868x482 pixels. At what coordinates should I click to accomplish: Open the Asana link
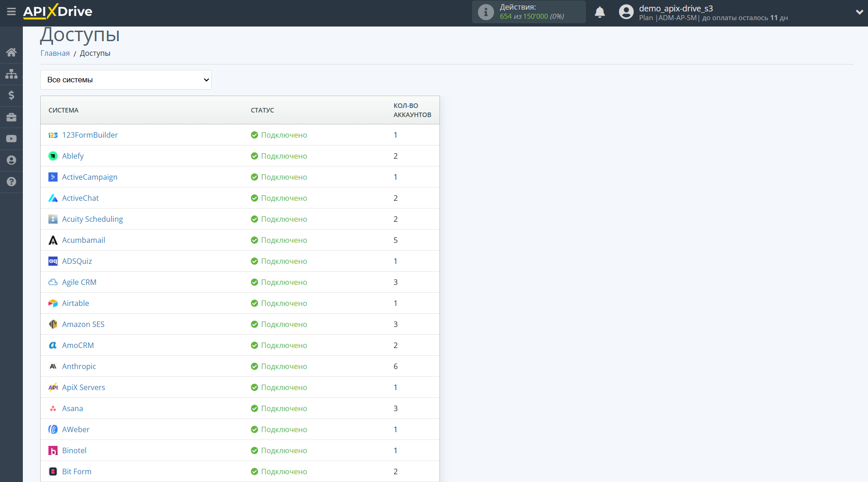coord(73,408)
